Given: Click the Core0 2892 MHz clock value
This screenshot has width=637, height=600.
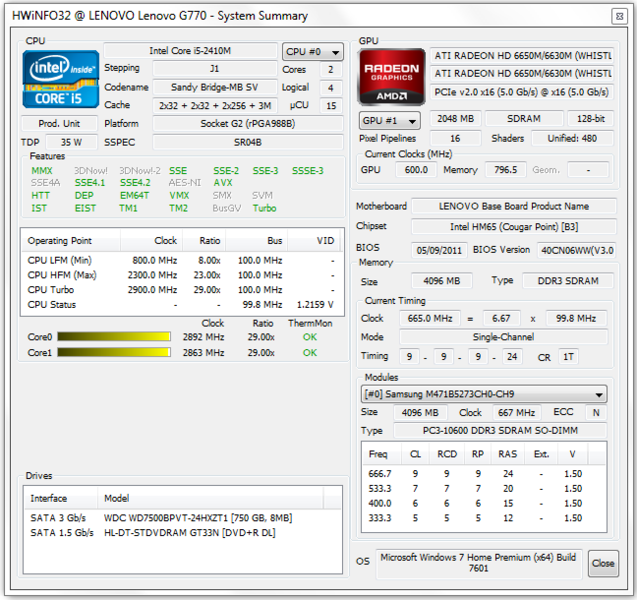Looking at the screenshot, I should coord(203,337).
